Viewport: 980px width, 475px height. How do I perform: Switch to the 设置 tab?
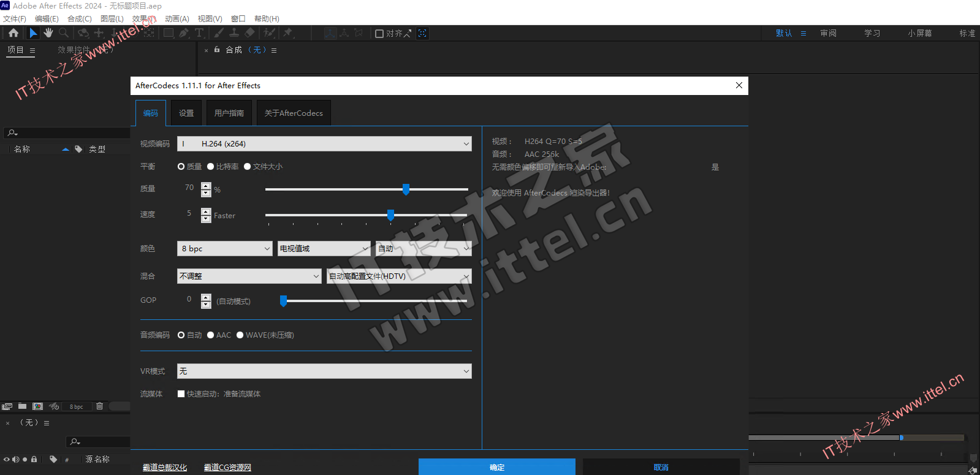[x=186, y=113]
